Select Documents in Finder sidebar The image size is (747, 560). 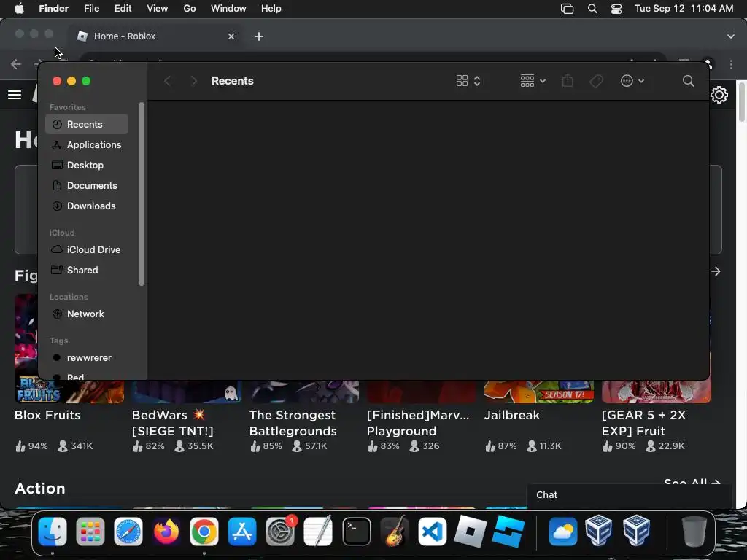[x=87, y=186]
